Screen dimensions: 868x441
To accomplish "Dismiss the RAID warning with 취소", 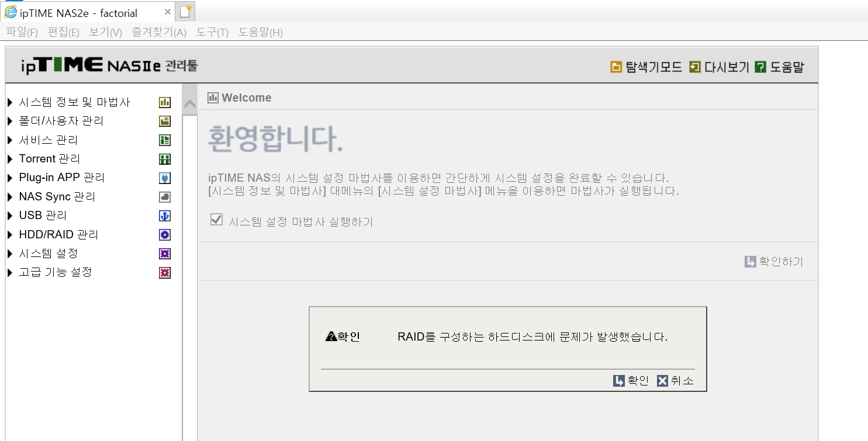I will (x=675, y=381).
